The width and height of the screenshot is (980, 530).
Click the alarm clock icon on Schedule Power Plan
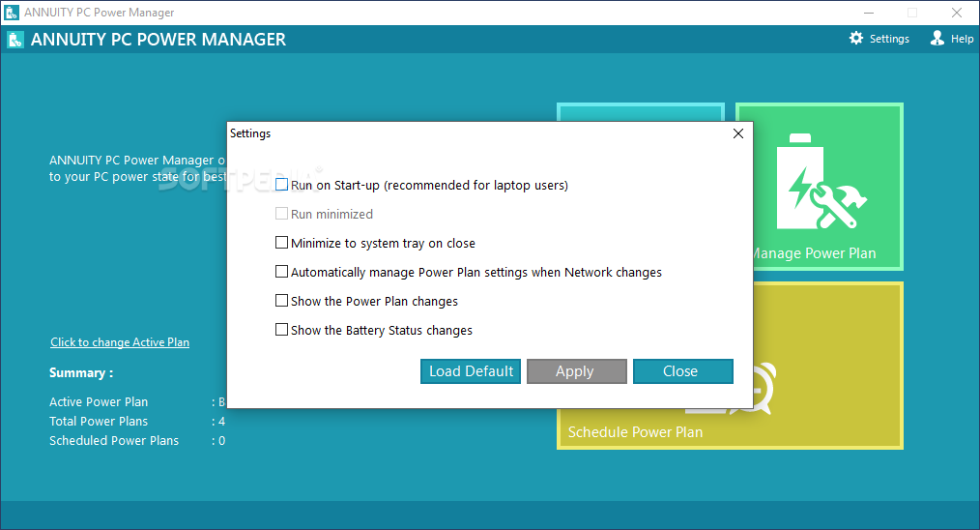[764, 389]
